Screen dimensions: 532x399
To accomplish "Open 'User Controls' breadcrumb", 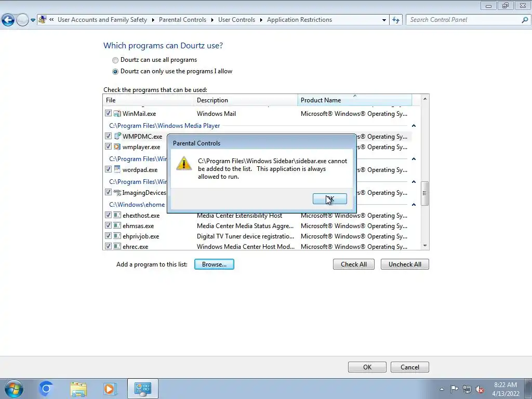I will coord(236,20).
